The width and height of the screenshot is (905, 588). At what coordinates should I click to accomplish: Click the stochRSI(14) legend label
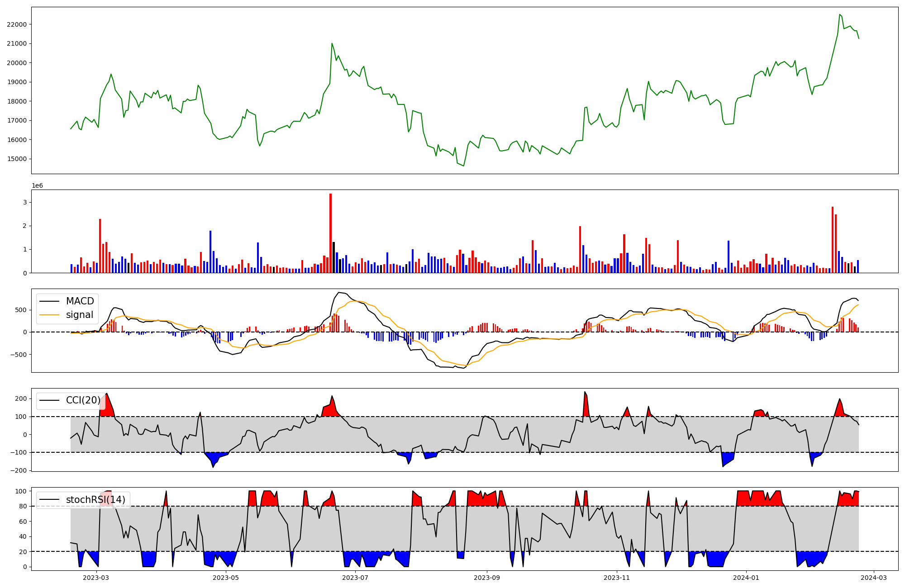(95, 500)
